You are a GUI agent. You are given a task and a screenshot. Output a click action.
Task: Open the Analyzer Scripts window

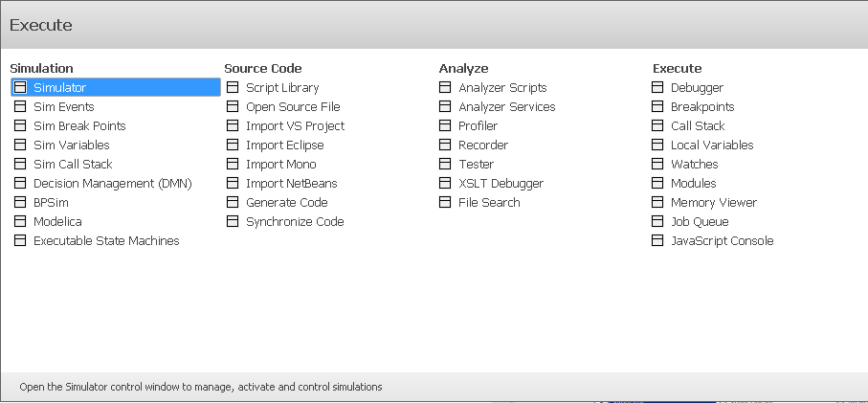click(x=502, y=88)
